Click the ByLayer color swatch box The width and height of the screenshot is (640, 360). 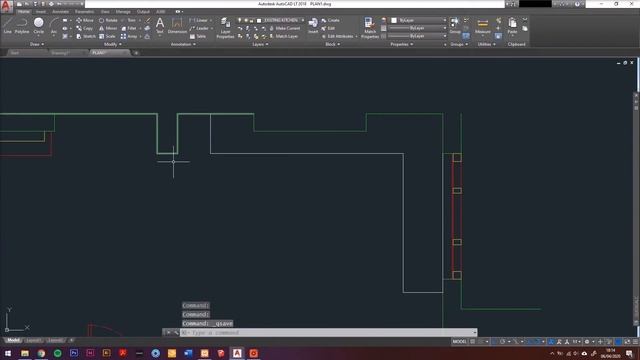coord(394,20)
